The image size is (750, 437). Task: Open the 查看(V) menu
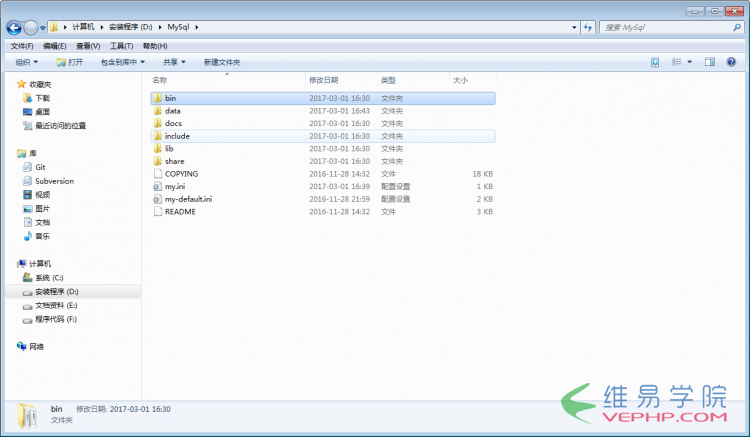(x=88, y=46)
